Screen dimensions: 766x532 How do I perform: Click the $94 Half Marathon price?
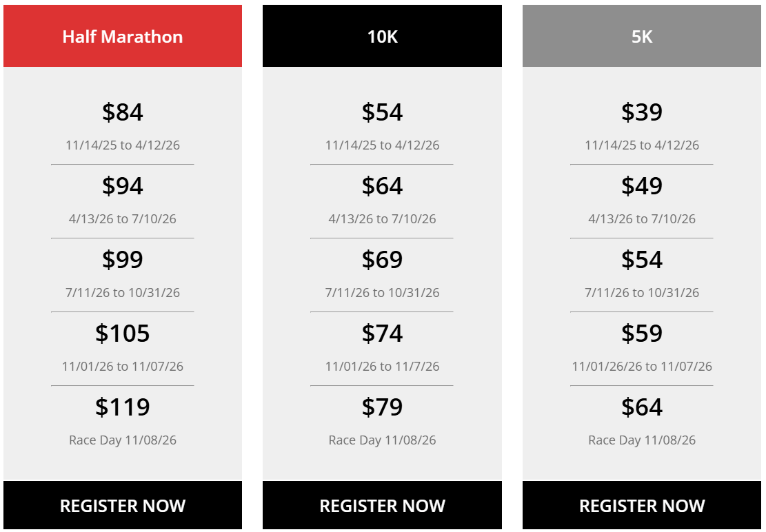[x=123, y=186]
